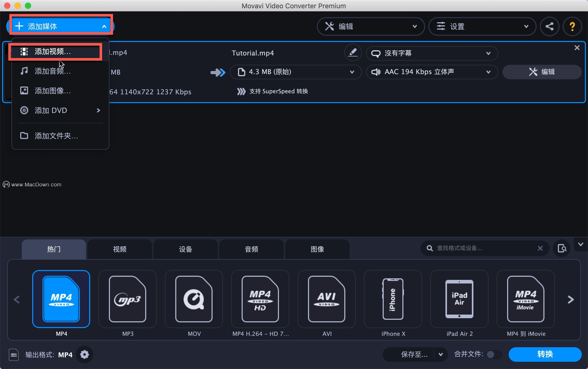
Task: Select the MP4 到 iMovie preset
Action: pos(526,299)
